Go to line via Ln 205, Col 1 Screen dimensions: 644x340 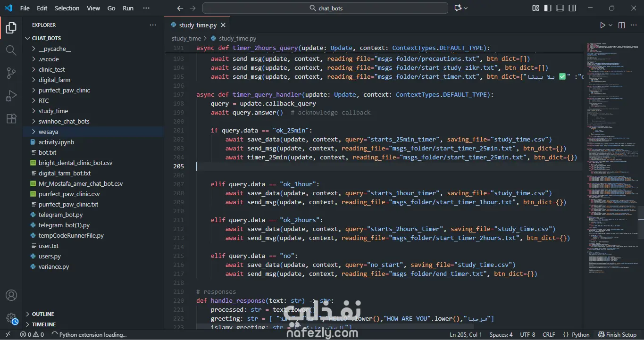point(466,335)
